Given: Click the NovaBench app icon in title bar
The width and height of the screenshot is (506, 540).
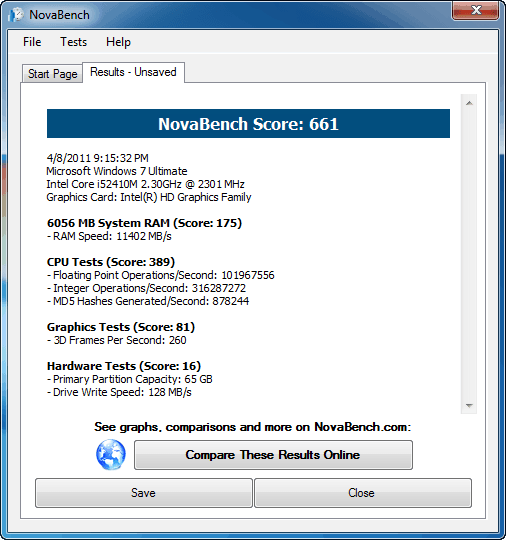Looking at the screenshot, I should pos(16,15).
